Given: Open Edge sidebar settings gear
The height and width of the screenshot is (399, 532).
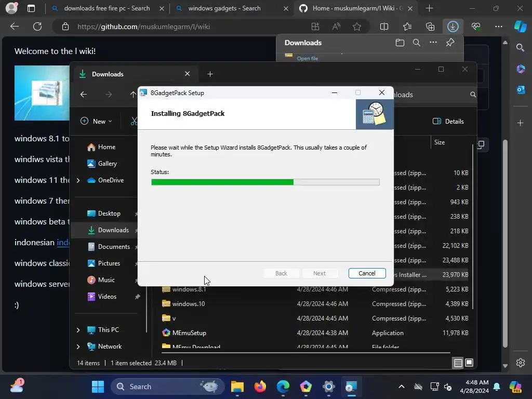Looking at the screenshot, I should [x=520, y=362].
